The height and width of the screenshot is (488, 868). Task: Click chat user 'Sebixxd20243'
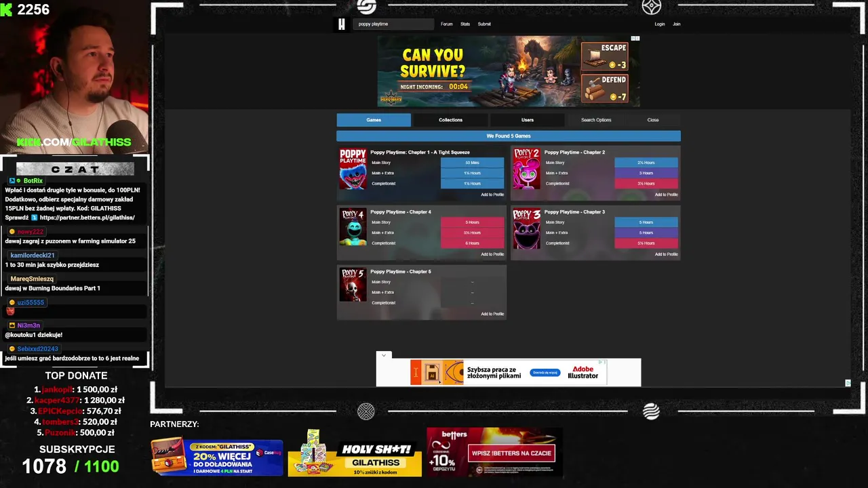coord(37,349)
